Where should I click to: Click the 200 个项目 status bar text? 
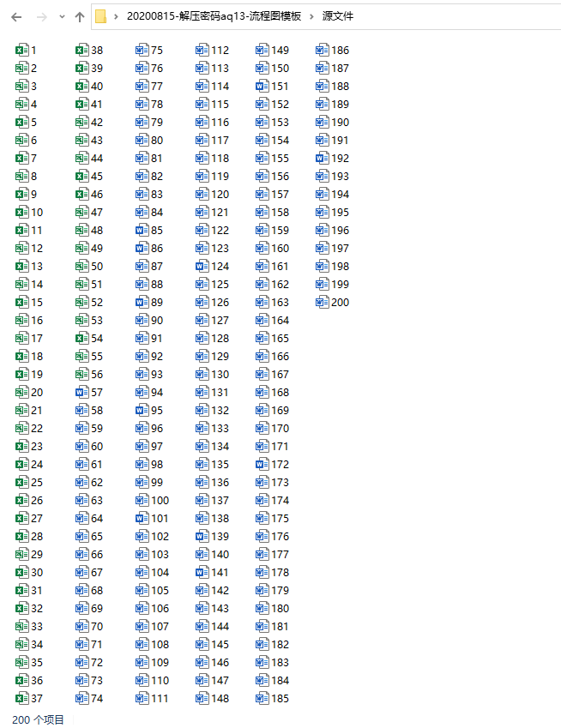(38, 719)
